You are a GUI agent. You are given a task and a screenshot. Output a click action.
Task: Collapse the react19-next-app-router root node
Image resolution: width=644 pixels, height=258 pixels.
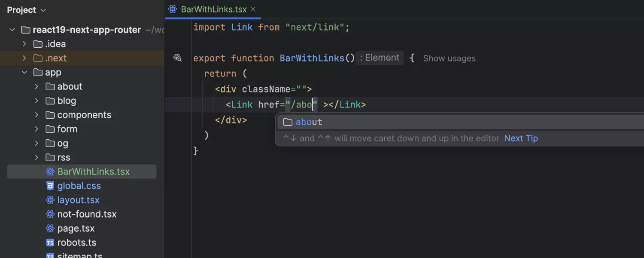(12, 30)
